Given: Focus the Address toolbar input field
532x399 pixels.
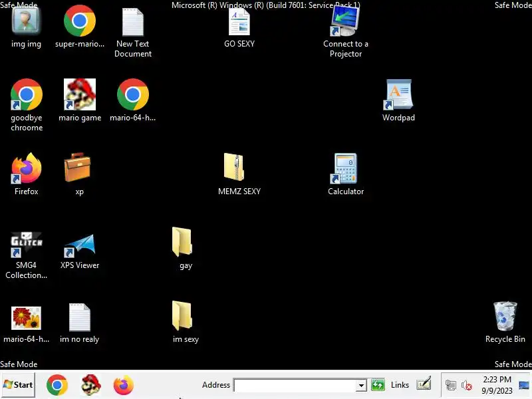Looking at the screenshot, I should click(295, 386).
